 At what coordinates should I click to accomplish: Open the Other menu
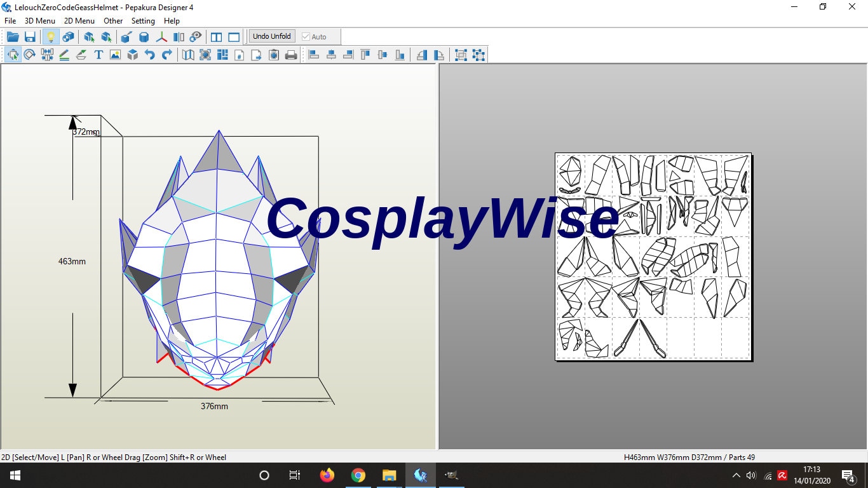[113, 21]
